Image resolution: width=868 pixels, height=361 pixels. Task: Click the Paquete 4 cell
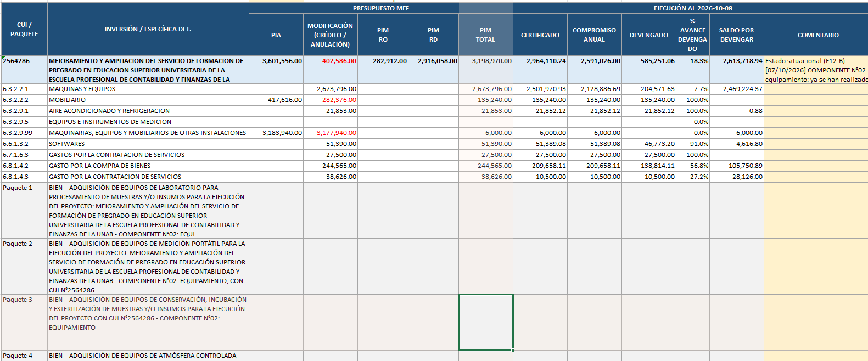24,356
